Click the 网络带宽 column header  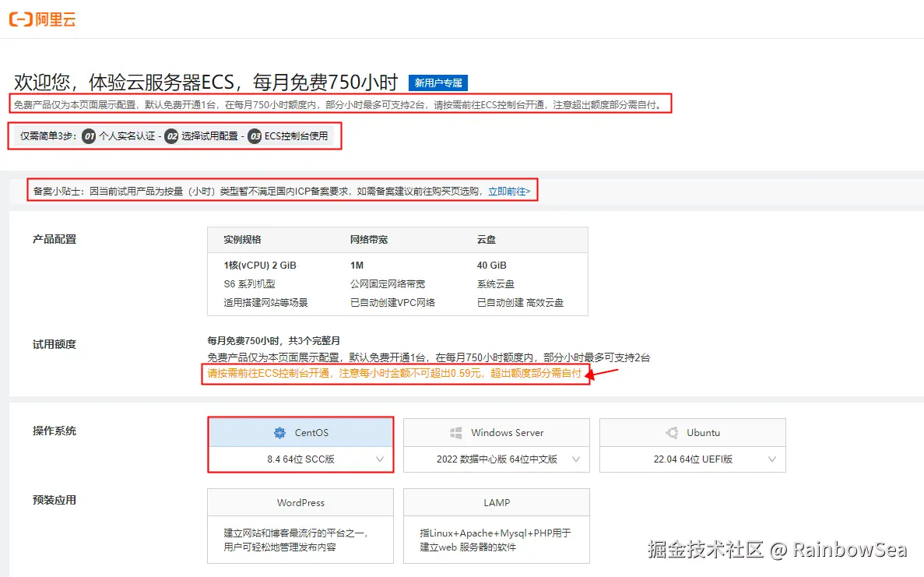pos(369,240)
